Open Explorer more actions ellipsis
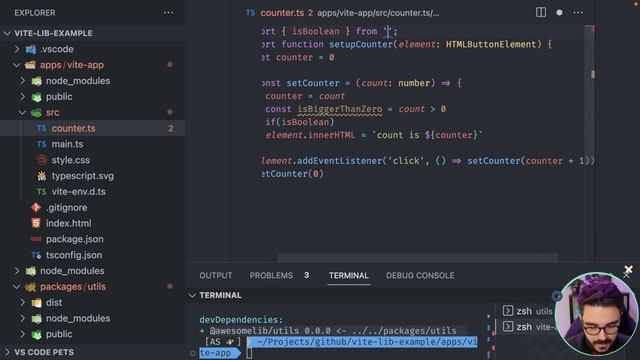This screenshot has height=360, width=640. pyautogui.click(x=168, y=13)
